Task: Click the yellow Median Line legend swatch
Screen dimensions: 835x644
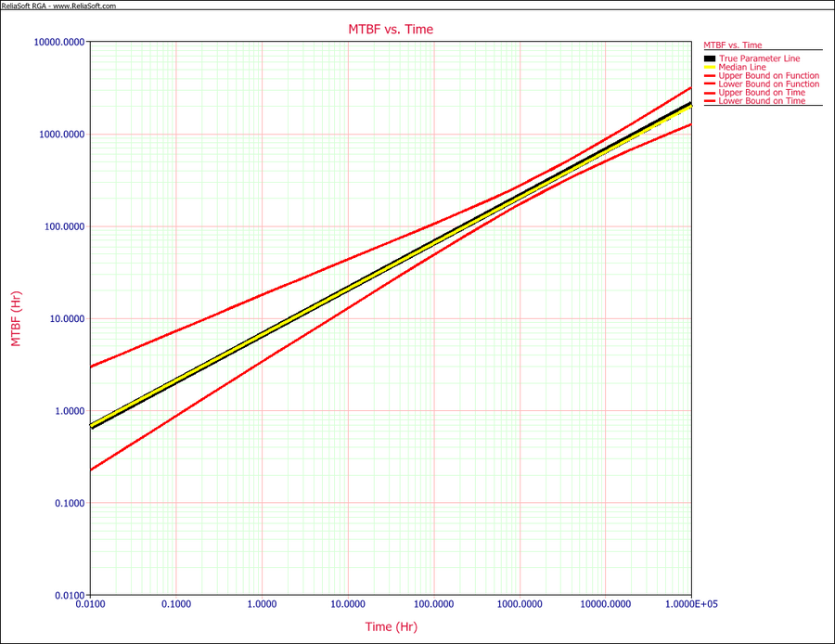Action: 710,67
